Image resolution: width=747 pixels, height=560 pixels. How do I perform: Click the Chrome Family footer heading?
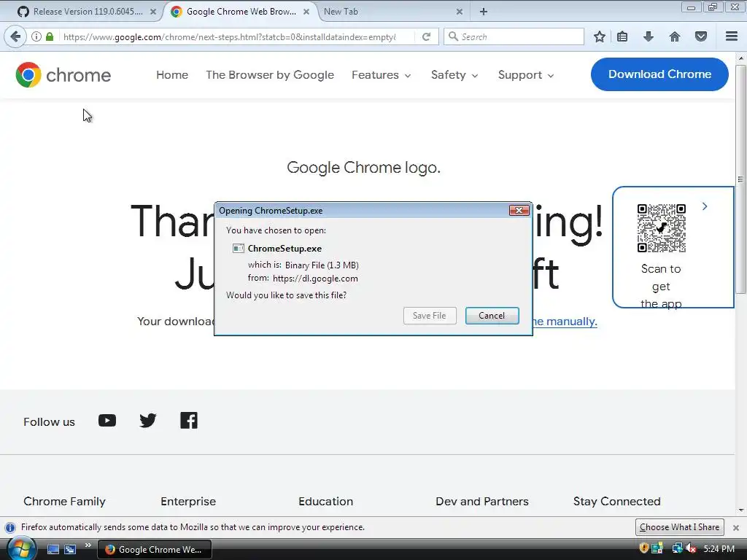coord(64,502)
